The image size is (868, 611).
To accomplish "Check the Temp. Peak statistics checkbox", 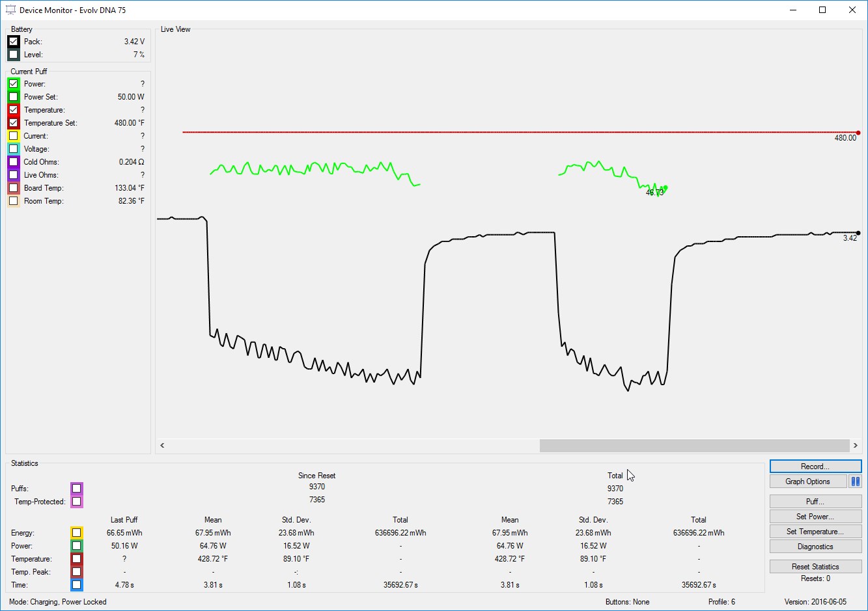I will (x=77, y=572).
